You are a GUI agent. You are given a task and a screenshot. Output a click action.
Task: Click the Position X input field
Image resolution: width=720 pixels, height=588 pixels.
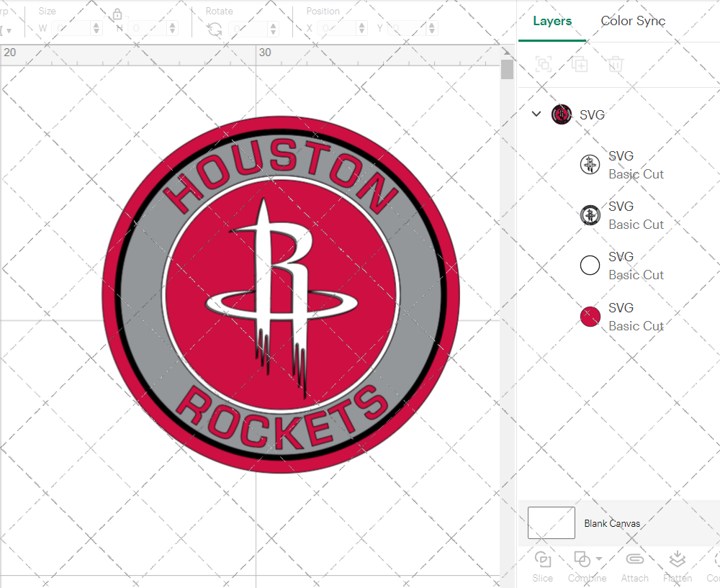[337, 29]
